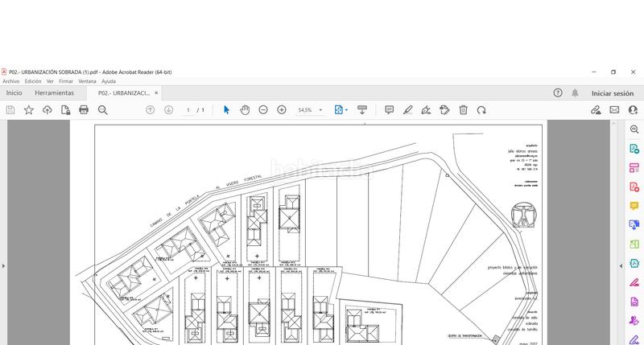Expand the left navigation pane arrow
The width and height of the screenshot is (644, 345).
click(x=3, y=266)
